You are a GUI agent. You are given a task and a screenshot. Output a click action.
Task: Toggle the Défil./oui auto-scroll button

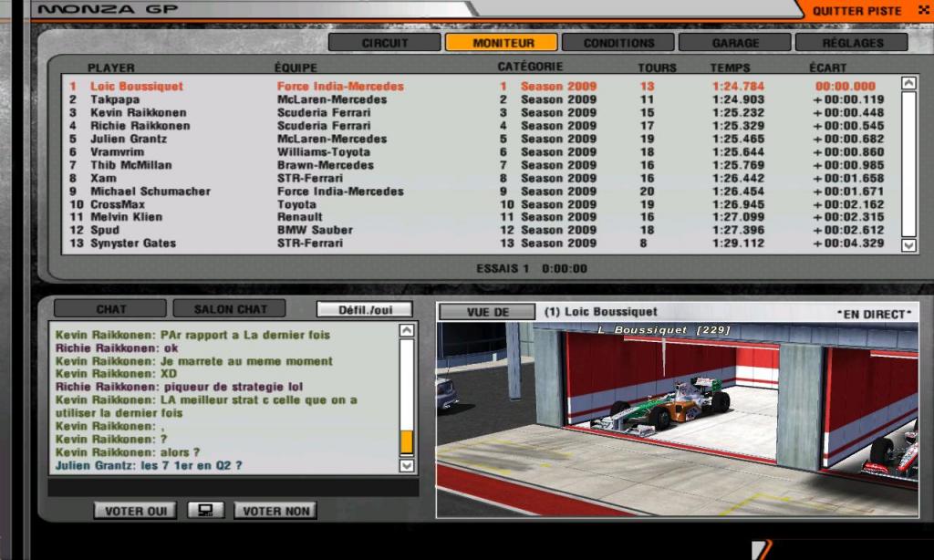365,309
